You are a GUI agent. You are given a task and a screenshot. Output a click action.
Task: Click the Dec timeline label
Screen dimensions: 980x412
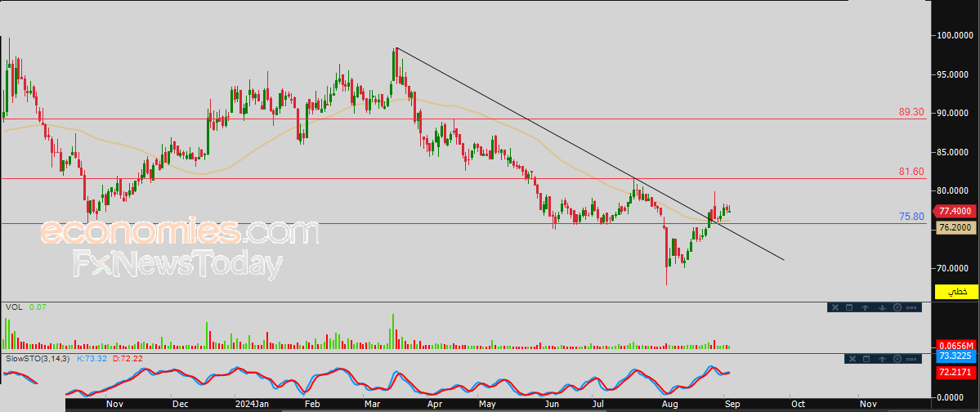click(x=180, y=405)
